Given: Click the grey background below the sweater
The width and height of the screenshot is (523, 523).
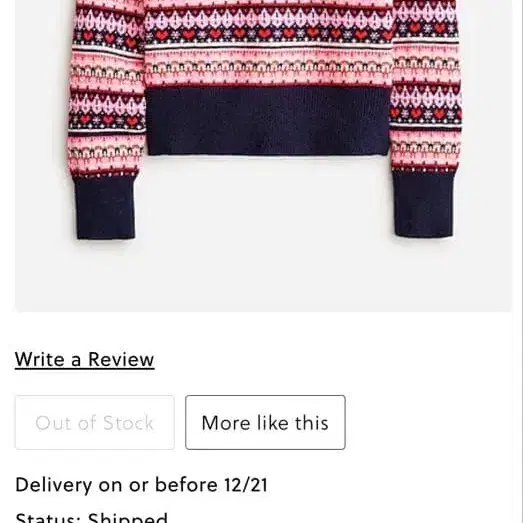Looking at the screenshot, I should (x=263, y=277).
